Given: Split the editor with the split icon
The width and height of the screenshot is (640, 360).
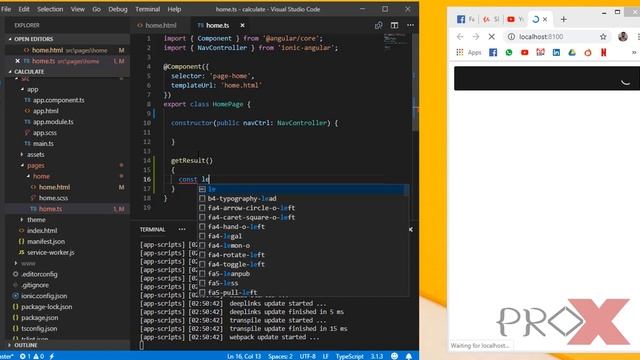Looking at the screenshot, I should click(x=394, y=25).
